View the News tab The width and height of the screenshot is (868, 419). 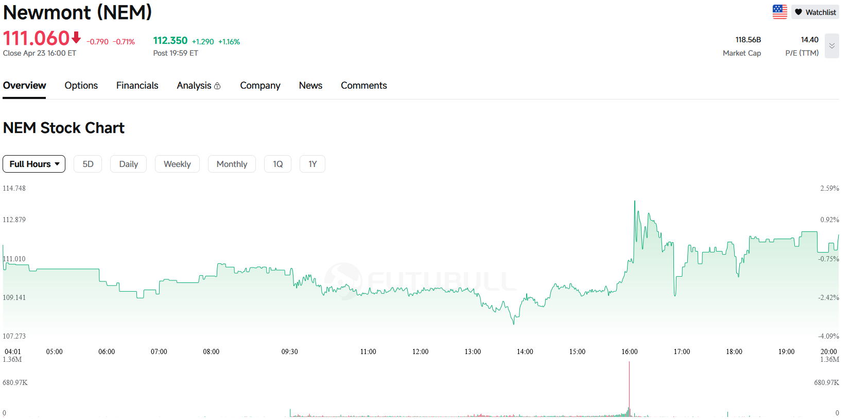point(310,86)
